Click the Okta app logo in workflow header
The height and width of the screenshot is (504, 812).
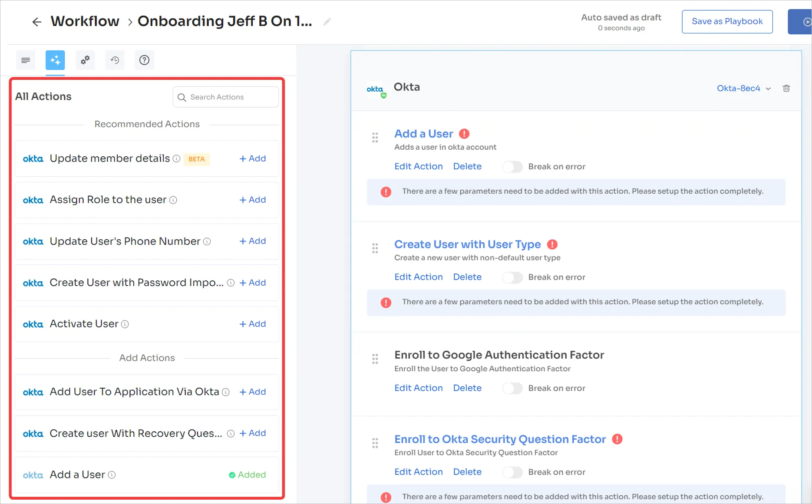[x=376, y=89]
